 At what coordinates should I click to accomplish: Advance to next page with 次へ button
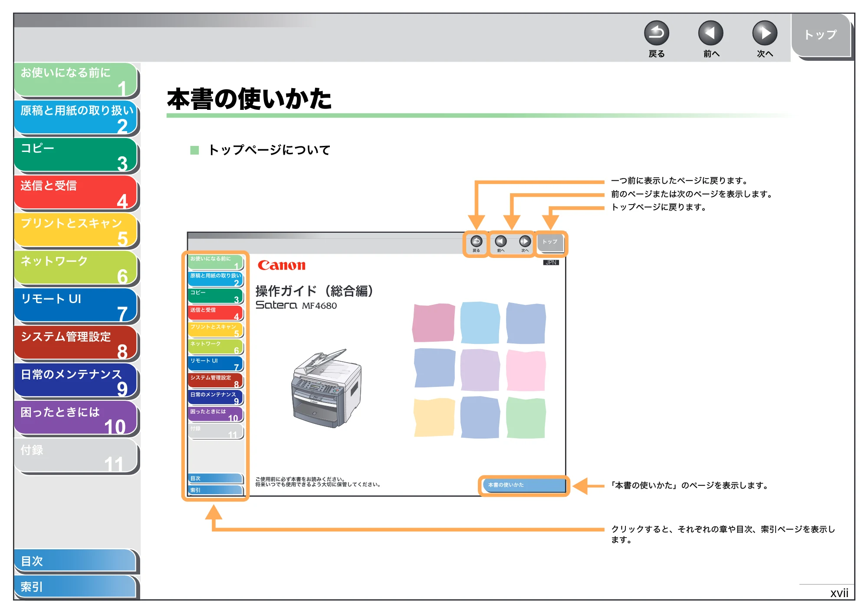[764, 33]
